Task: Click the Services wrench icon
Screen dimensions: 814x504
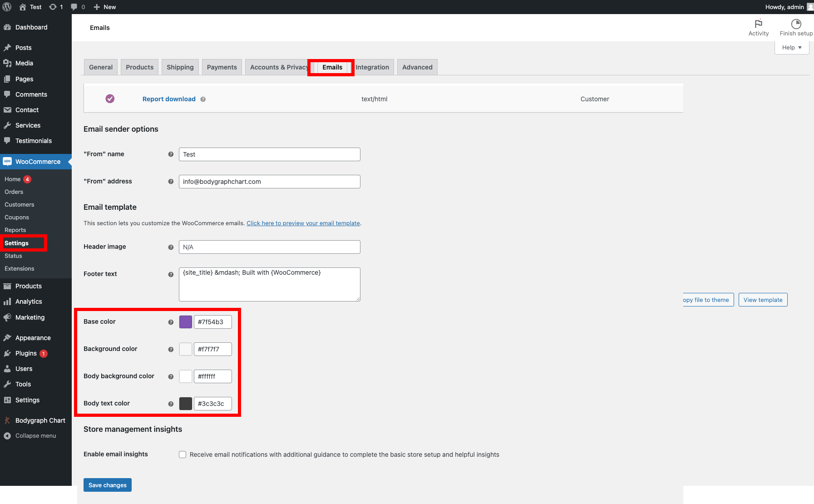Action: point(7,125)
